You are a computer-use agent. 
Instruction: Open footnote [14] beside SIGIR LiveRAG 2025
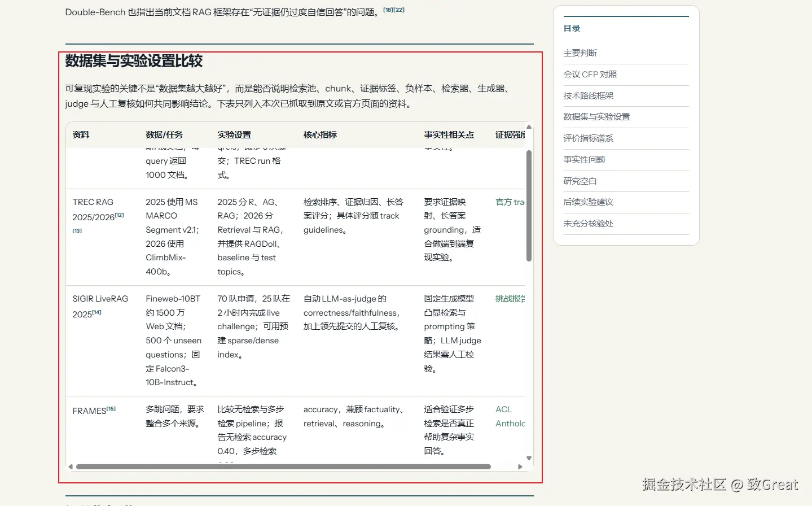coord(96,312)
